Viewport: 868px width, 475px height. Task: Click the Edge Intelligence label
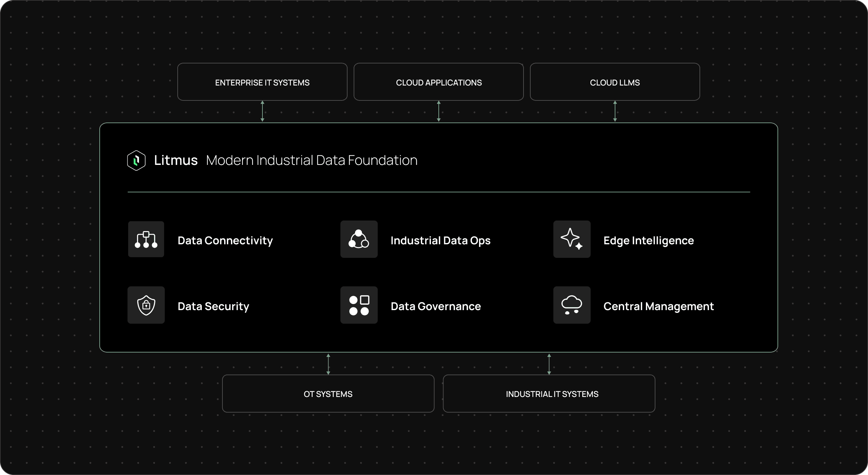648,241
